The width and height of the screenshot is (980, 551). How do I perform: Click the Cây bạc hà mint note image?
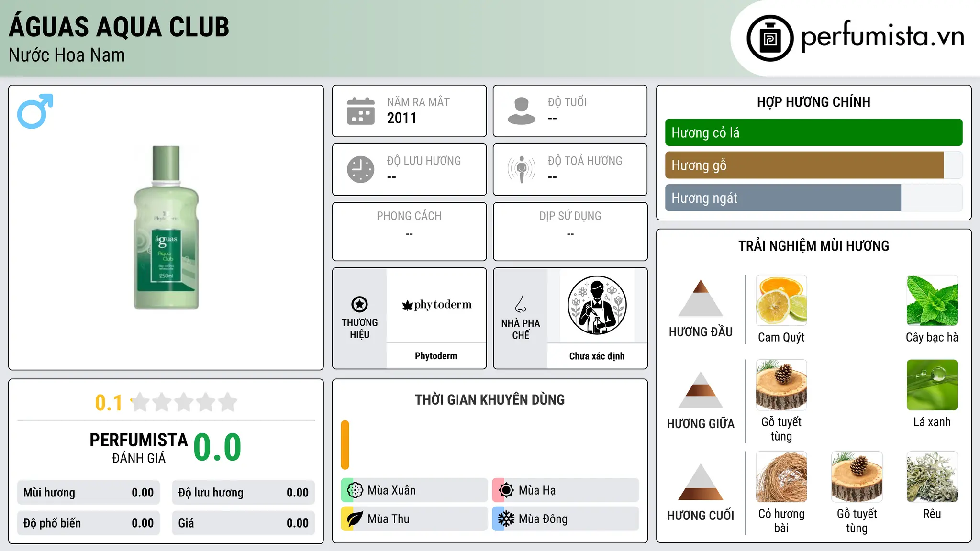coord(932,300)
